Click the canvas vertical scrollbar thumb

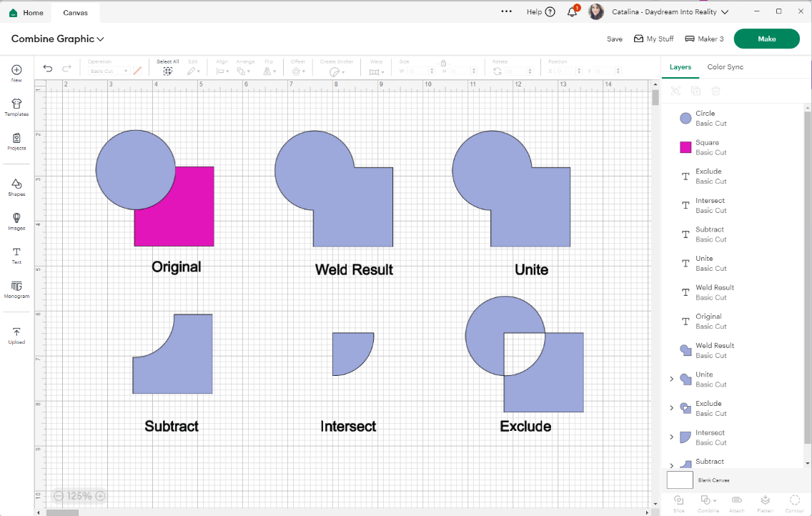[655, 97]
